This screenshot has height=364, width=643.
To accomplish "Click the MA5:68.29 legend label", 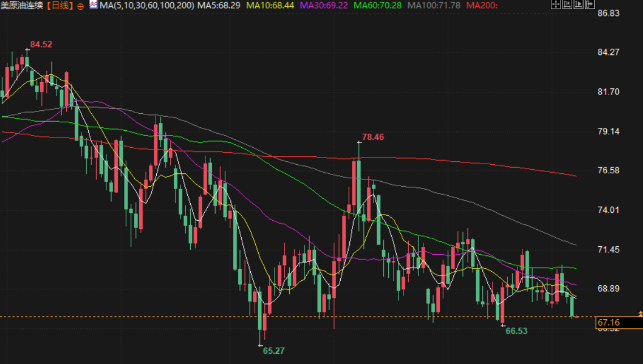I will point(220,6).
